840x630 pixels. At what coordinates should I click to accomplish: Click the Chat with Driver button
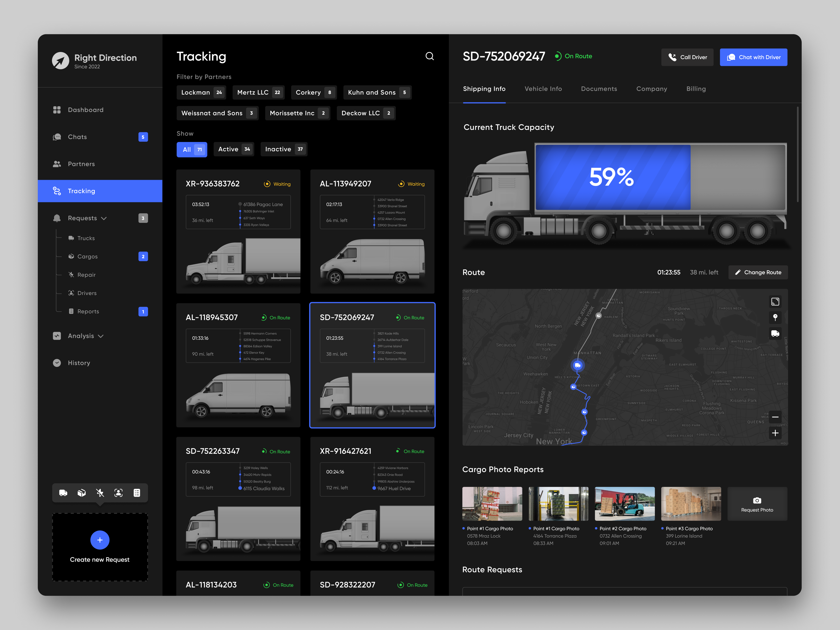coord(753,57)
